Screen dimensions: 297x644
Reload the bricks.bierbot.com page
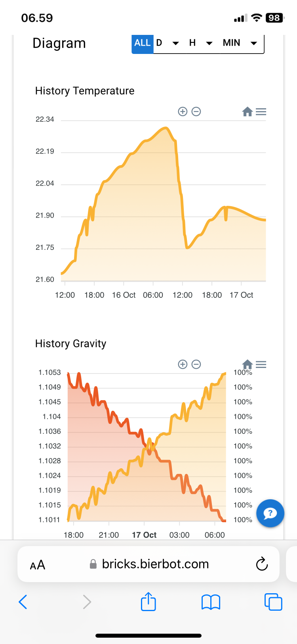pyautogui.click(x=262, y=564)
